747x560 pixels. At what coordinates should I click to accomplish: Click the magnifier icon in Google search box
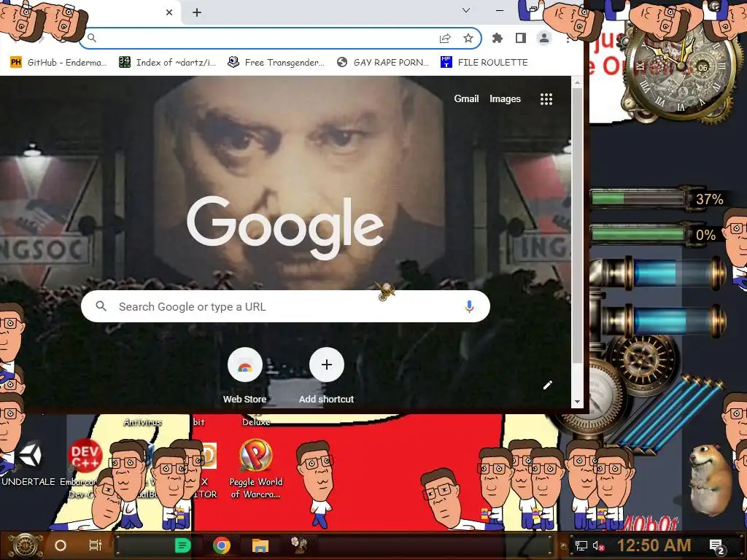tap(101, 306)
